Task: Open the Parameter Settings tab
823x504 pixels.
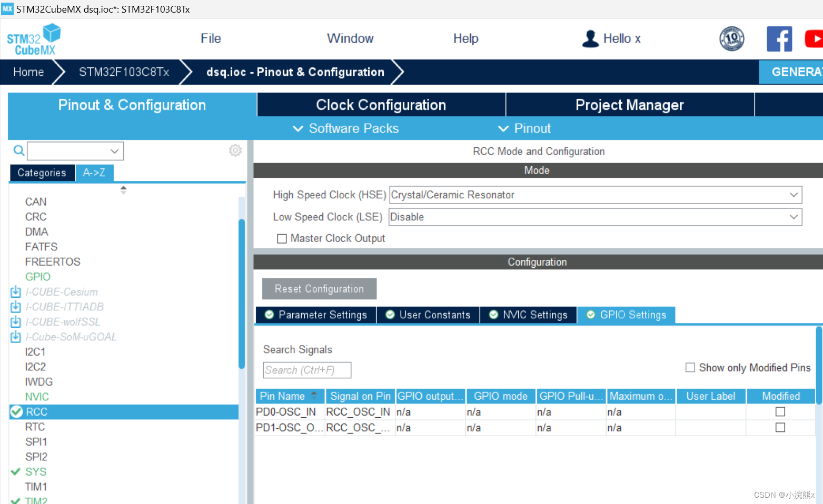Action: coord(316,315)
